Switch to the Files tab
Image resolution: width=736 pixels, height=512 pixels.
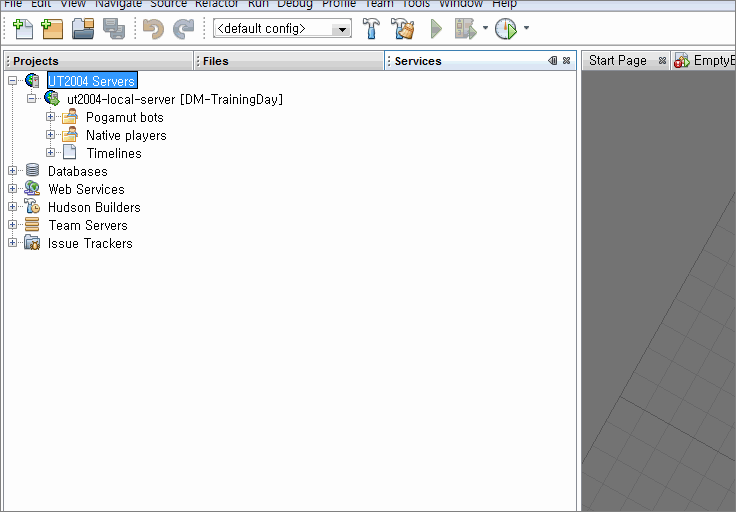coord(215,61)
